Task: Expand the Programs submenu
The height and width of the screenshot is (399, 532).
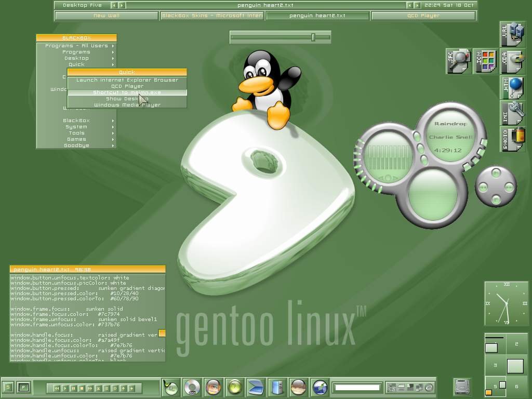Action: (76, 52)
